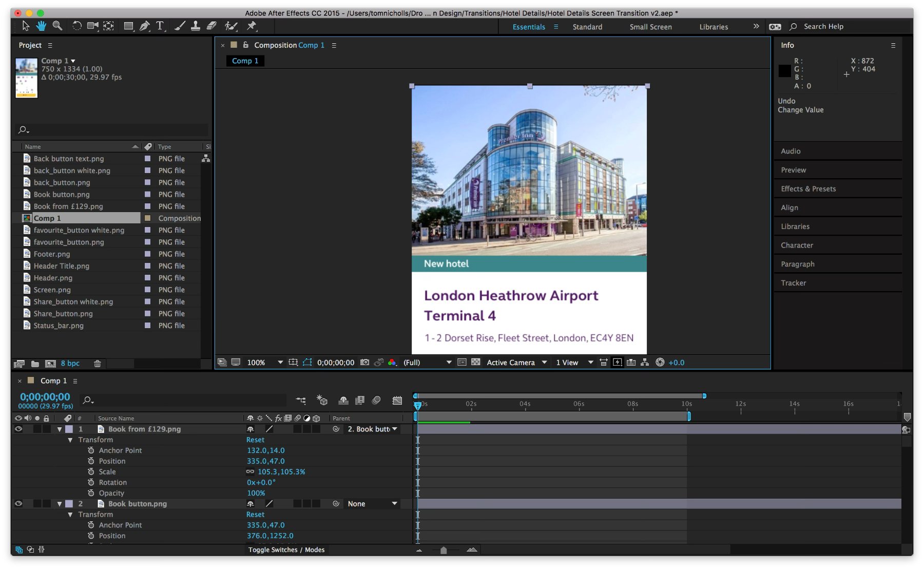Collapse Transform group of layer 1
This screenshot has width=924, height=569.
(x=70, y=440)
